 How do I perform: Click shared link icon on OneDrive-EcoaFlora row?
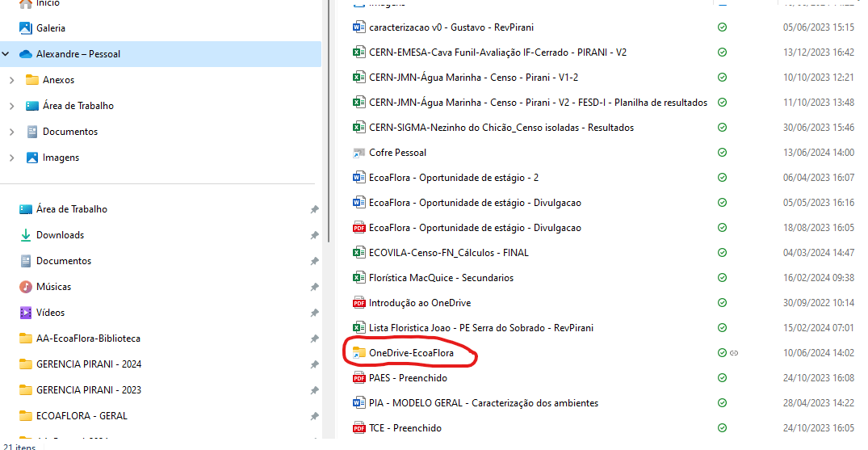pyautogui.click(x=734, y=352)
